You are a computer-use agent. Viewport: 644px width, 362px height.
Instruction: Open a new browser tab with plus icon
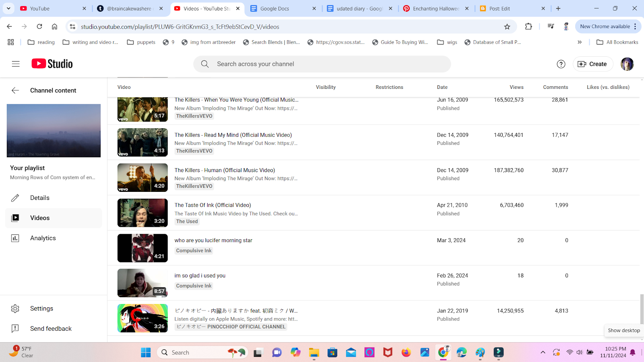tap(558, 8)
